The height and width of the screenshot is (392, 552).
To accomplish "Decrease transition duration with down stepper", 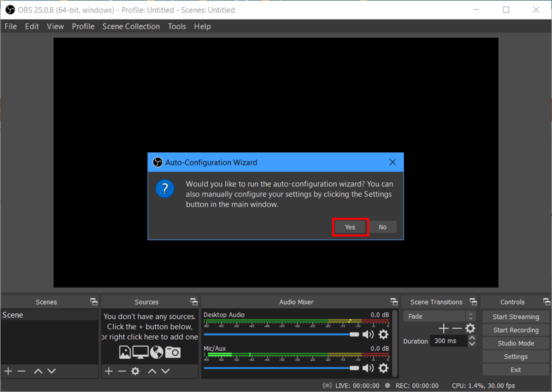I will (472, 344).
